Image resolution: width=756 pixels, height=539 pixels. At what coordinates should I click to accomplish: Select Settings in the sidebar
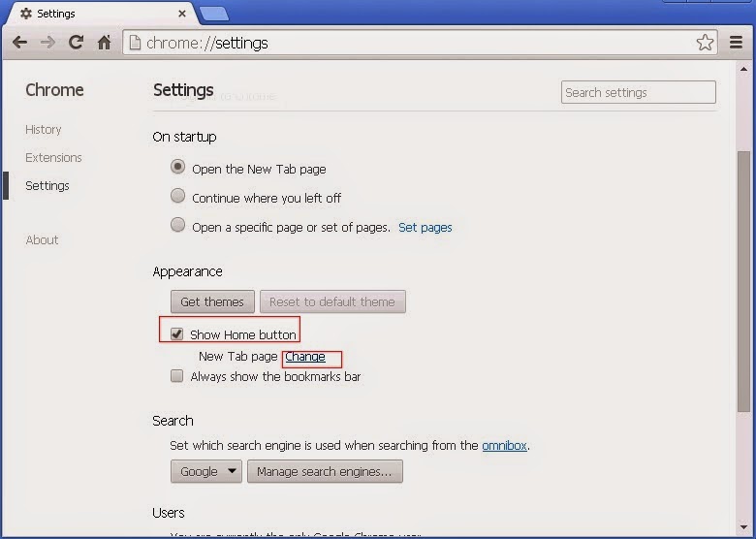tap(47, 185)
